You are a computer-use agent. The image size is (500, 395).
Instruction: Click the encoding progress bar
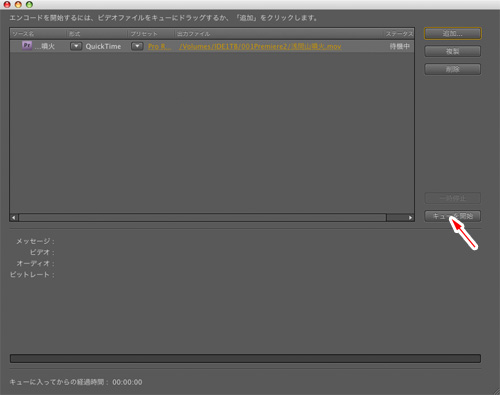[245, 358]
